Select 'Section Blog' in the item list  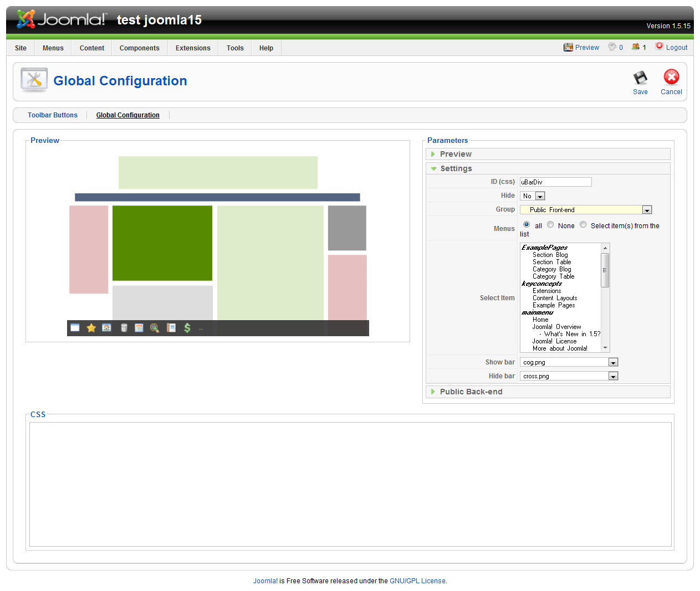(x=550, y=255)
